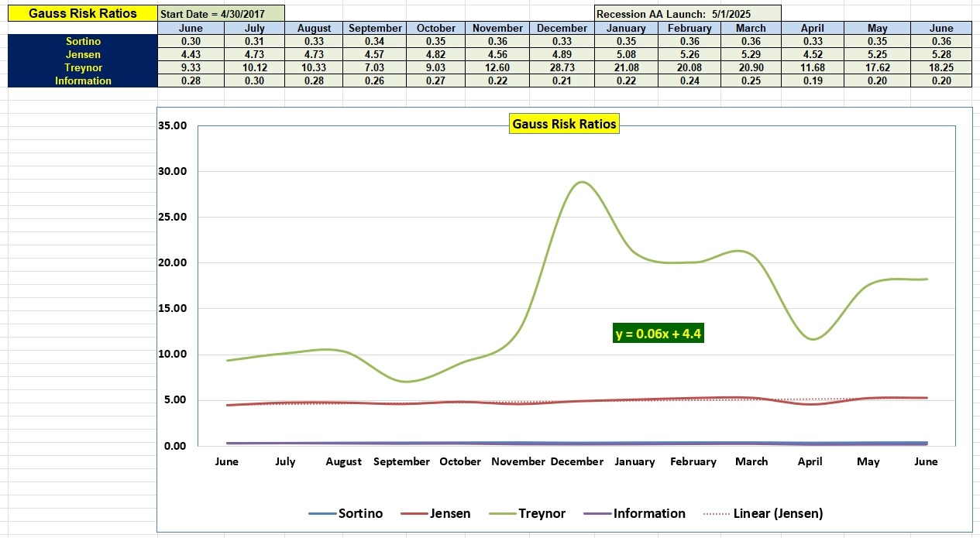Click the Start Date = 4/30/2017 cell
The height and width of the screenshot is (538, 980).
click(221, 15)
